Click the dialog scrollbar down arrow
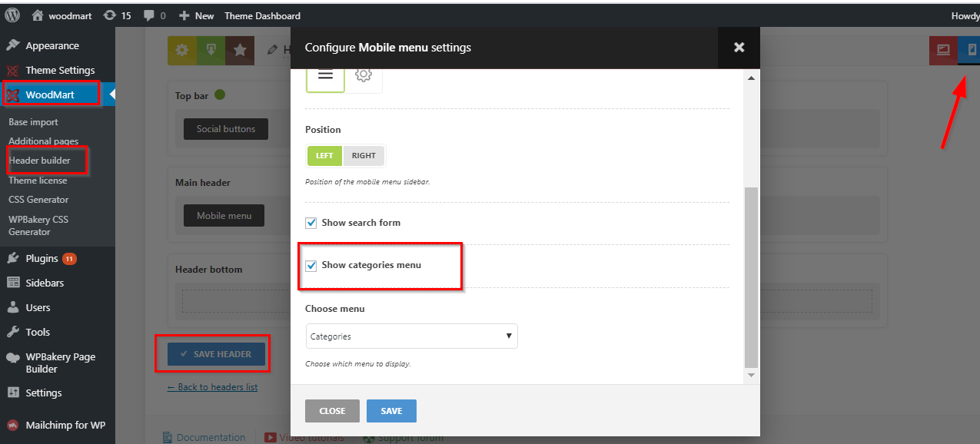This screenshot has height=444, width=980. (x=751, y=375)
